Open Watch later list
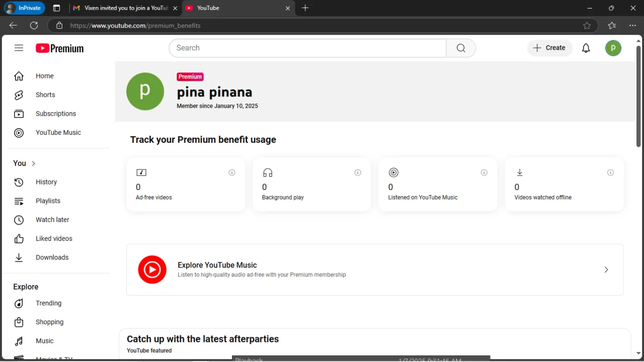This screenshot has height=362, width=644. (x=59, y=220)
